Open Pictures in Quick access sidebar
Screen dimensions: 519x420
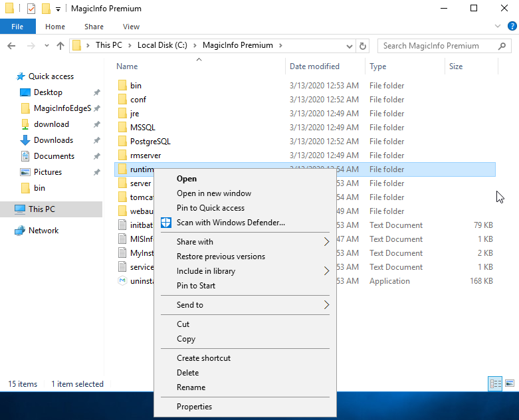point(48,171)
